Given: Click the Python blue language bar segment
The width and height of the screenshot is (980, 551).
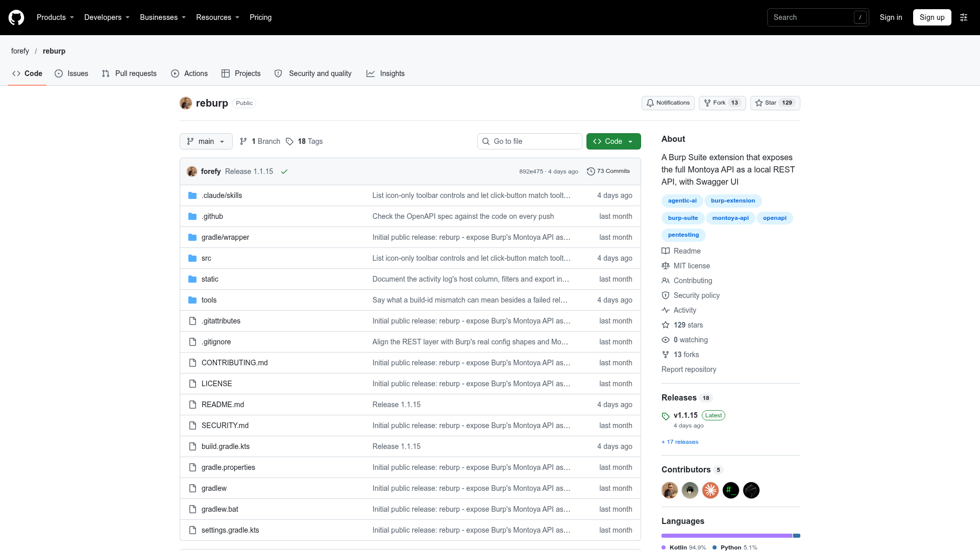Looking at the screenshot, I should pyautogui.click(x=797, y=536).
